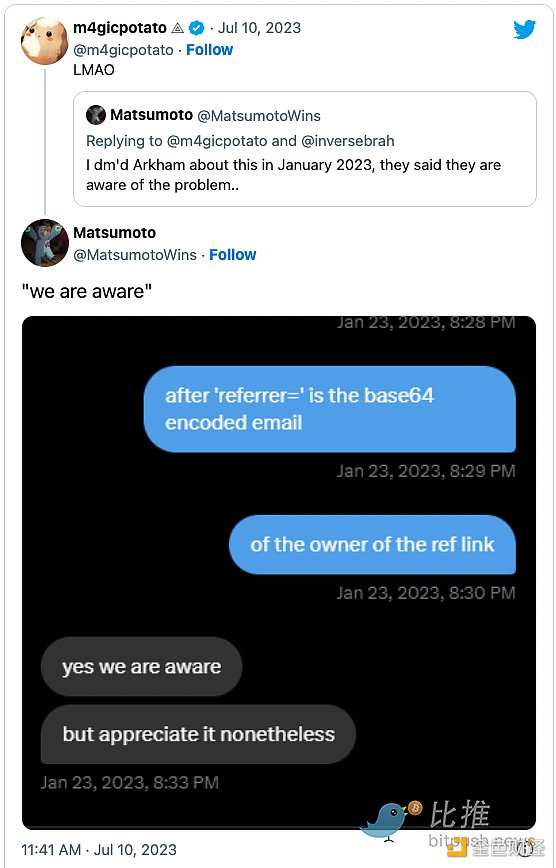Open the 11:41 AM · Jul 10, 2023 timestamp
Image resolution: width=556 pixels, height=868 pixels.
point(99,850)
